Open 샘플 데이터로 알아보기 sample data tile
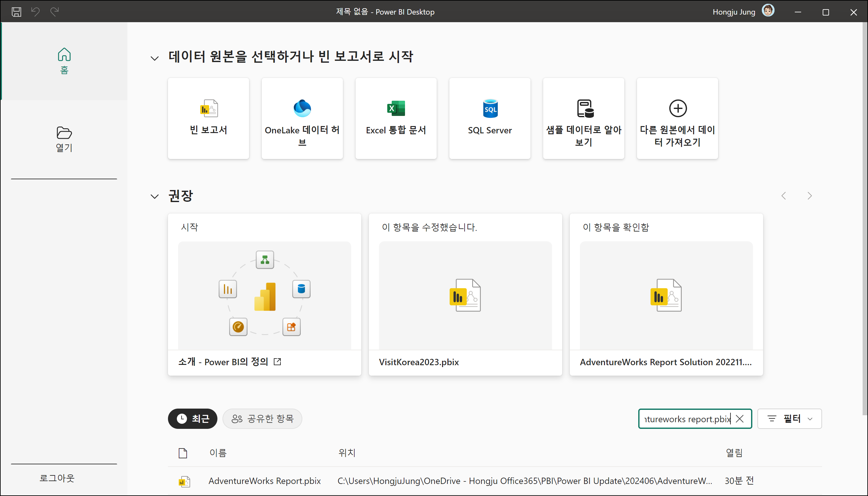 (583, 118)
